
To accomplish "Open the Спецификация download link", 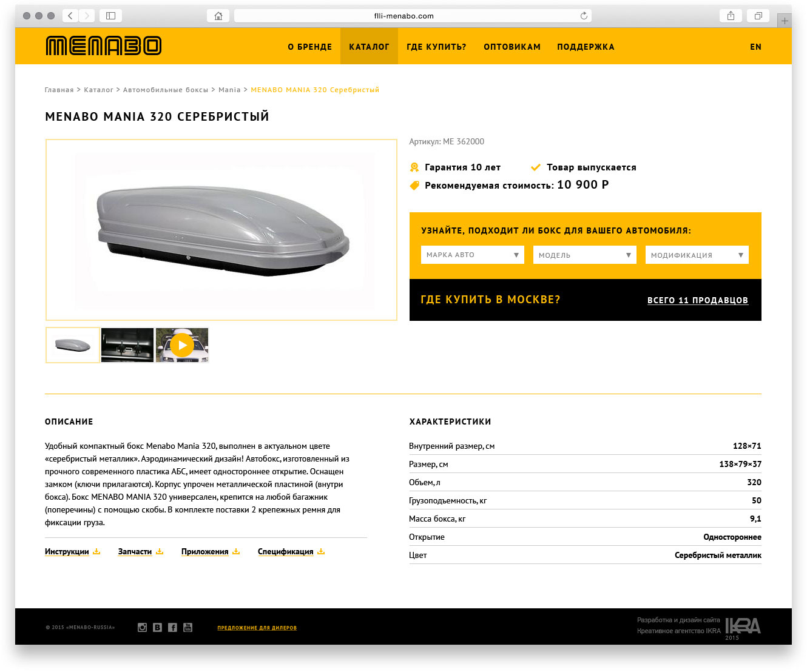I will (x=286, y=551).
